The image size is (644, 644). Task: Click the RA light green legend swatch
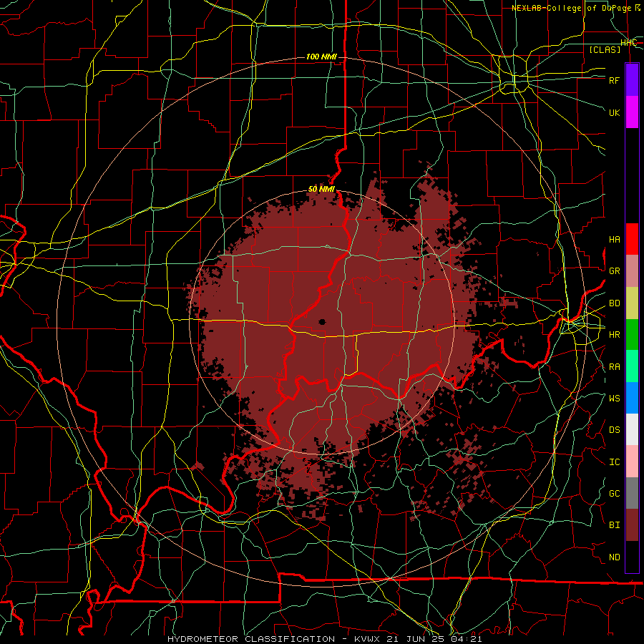(x=632, y=366)
